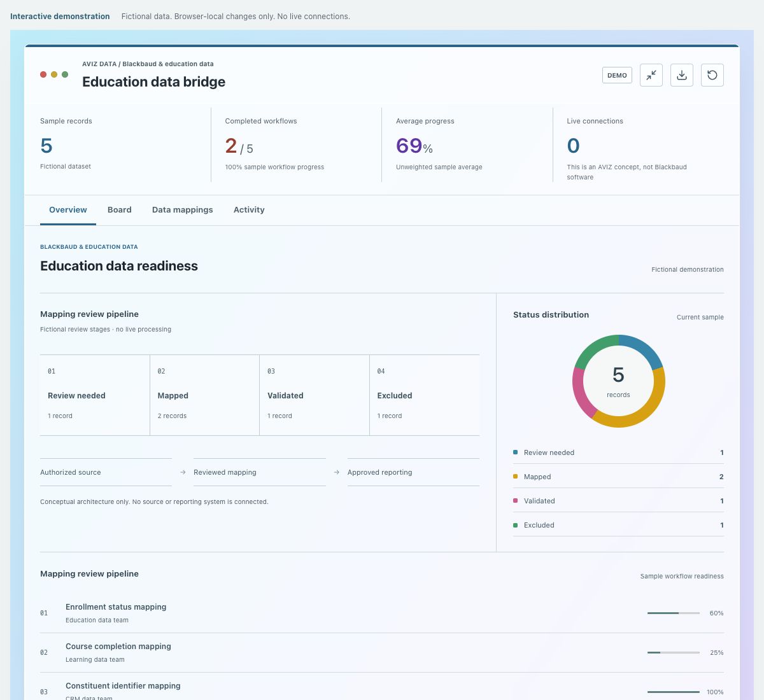Click the red window dot
Screen dimensions: 764x700
coord(43,74)
